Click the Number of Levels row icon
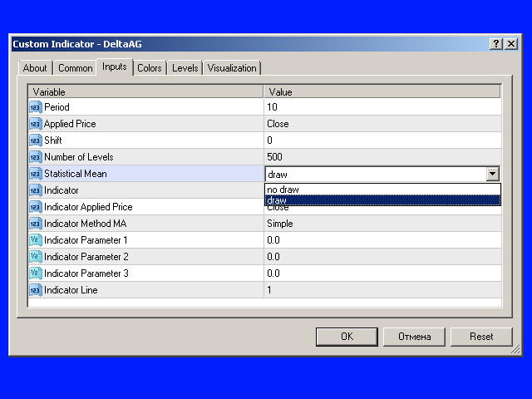532x399 pixels. pos(35,157)
